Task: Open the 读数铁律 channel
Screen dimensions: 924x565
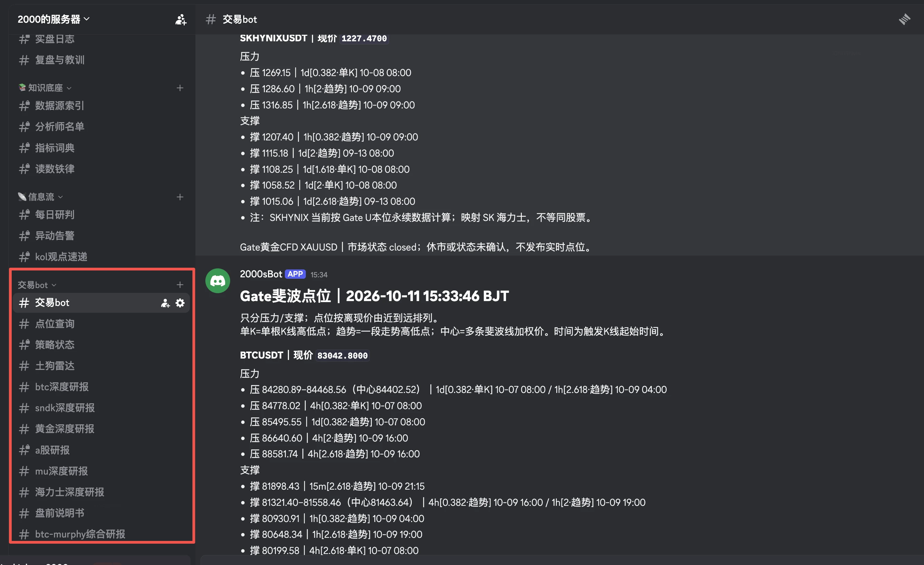Action: click(x=101, y=169)
